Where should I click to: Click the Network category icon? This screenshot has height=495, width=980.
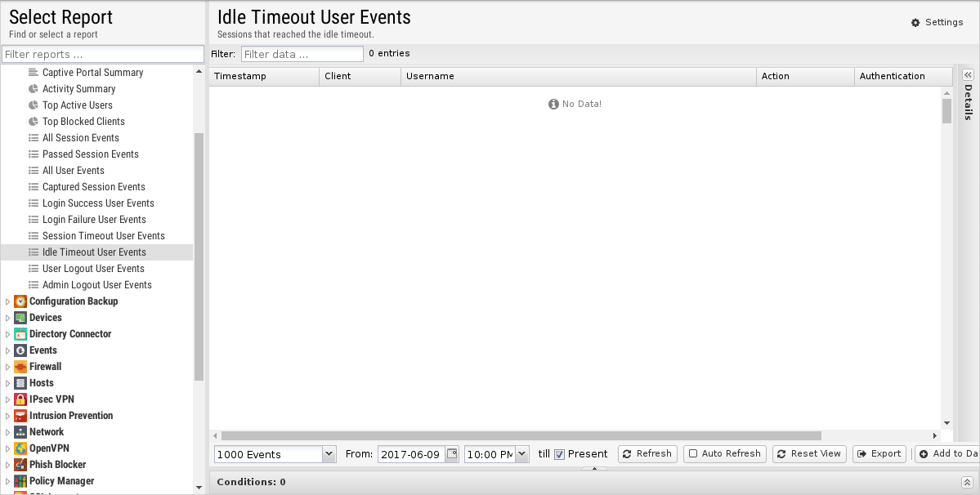tap(20, 432)
